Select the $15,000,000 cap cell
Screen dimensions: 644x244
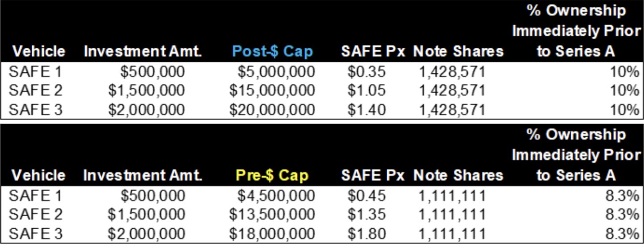(272, 90)
